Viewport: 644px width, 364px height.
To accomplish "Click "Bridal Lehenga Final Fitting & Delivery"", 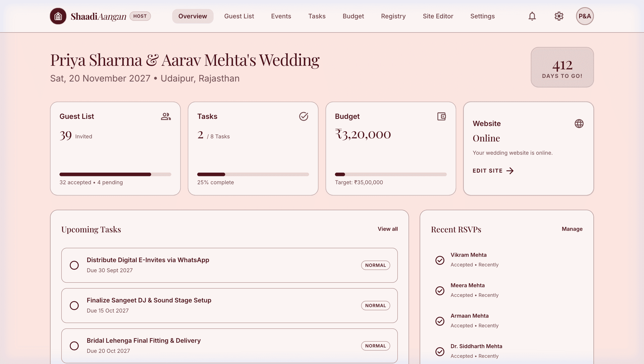I will pos(144,340).
